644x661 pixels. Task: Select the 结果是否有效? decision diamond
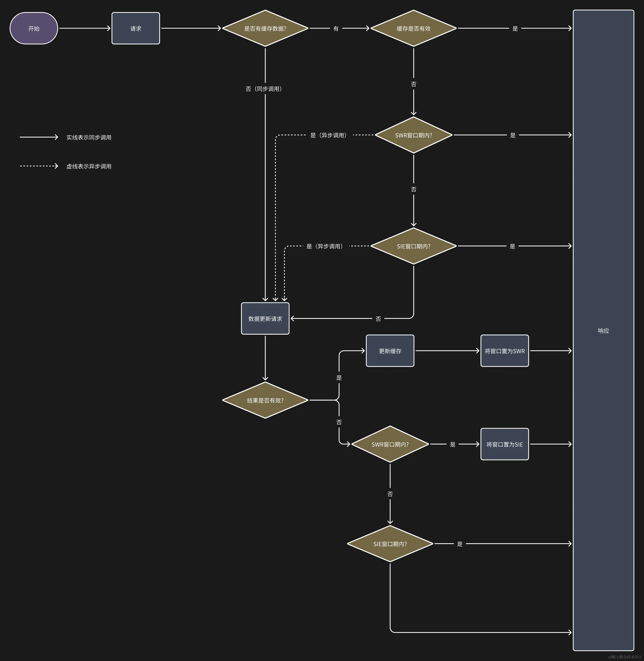(x=265, y=400)
